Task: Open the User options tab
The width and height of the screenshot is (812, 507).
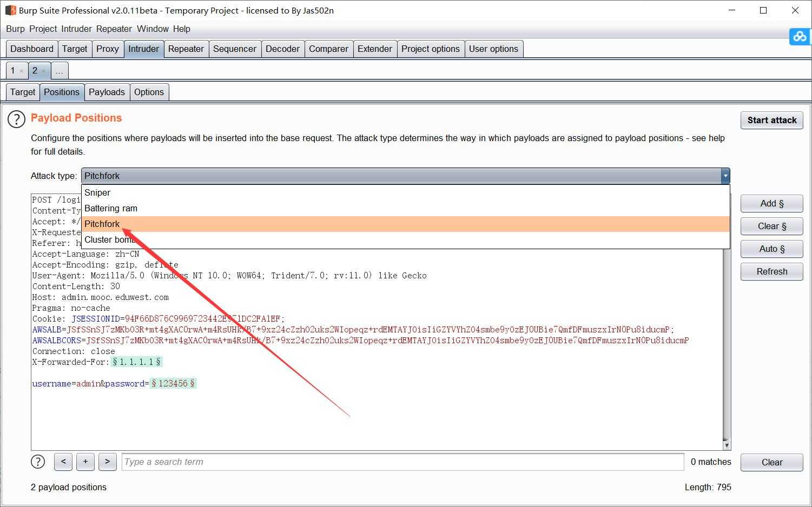Action: point(493,49)
